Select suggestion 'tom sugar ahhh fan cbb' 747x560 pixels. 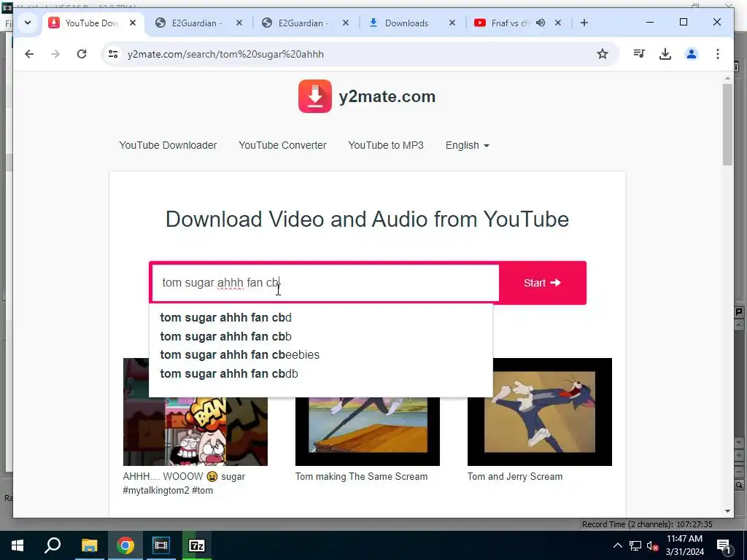(321, 336)
